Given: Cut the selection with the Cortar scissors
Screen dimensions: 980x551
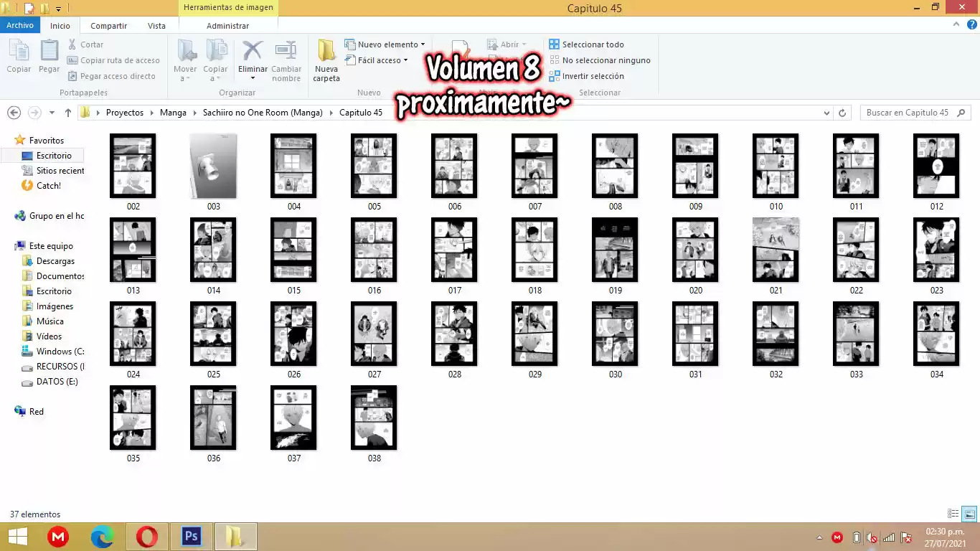Looking at the screenshot, I should [x=86, y=44].
